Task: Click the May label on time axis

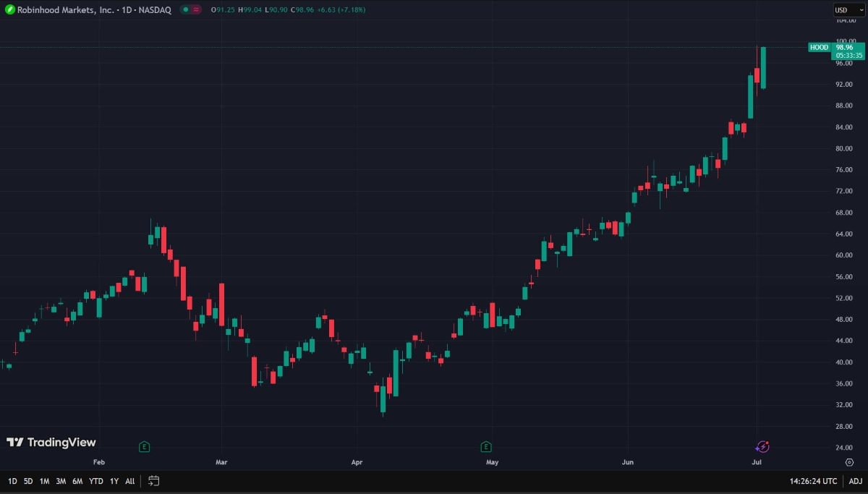Action: [493, 461]
